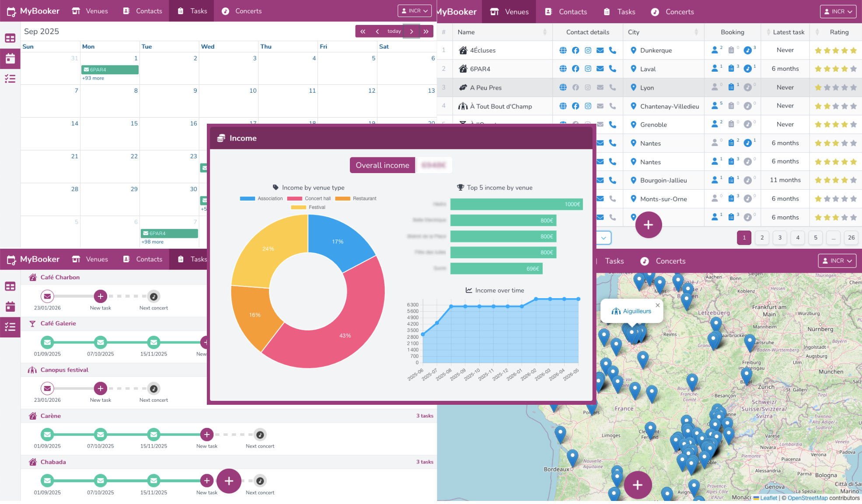This screenshot has height=504, width=862.
Task: Sort venues table by Latest task column
Action: click(x=769, y=32)
